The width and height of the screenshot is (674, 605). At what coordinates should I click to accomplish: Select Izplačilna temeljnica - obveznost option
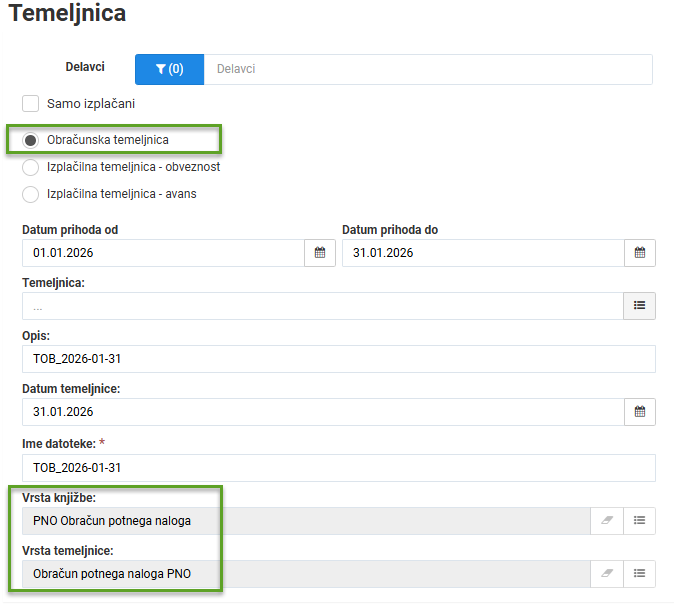[31, 167]
